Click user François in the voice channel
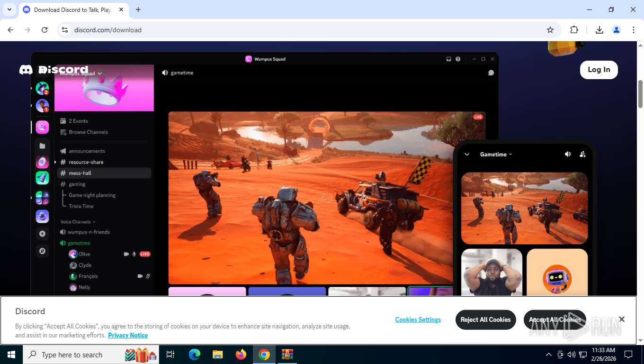The image size is (644, 364). click(x=83, y=276)
